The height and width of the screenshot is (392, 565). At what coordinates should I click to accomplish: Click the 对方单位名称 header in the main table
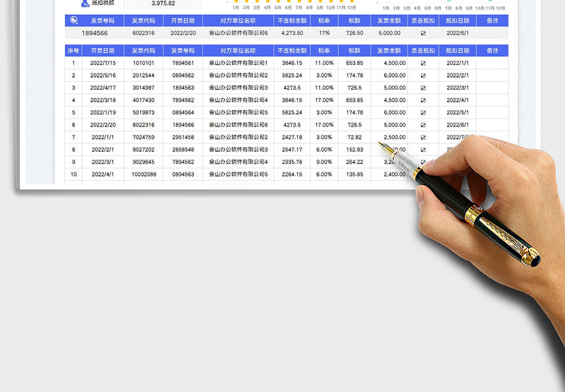point(238,51)
